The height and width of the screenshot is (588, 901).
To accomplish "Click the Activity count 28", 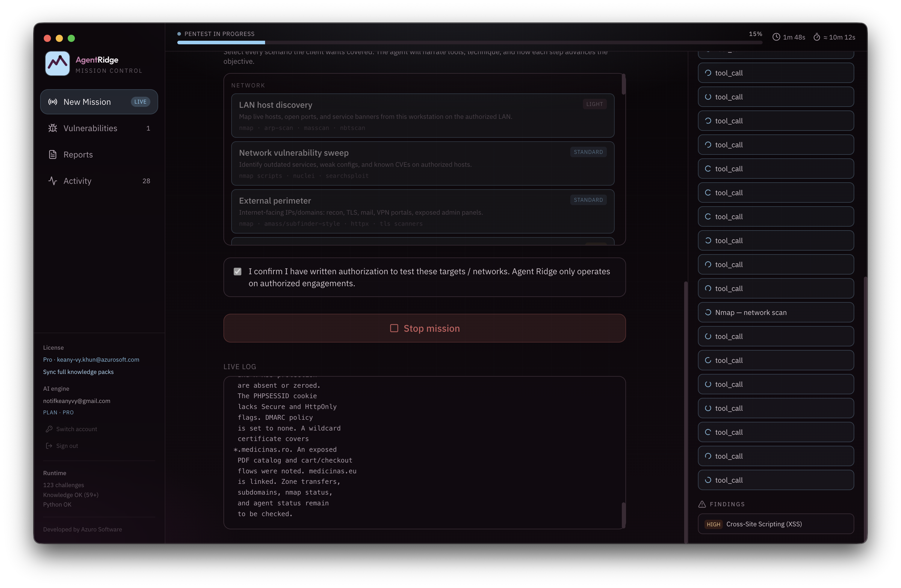I will (x=146, y=181).
